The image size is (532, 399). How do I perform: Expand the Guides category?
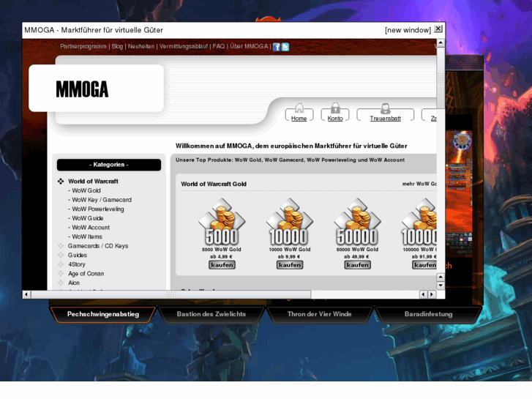click(78, 255)
